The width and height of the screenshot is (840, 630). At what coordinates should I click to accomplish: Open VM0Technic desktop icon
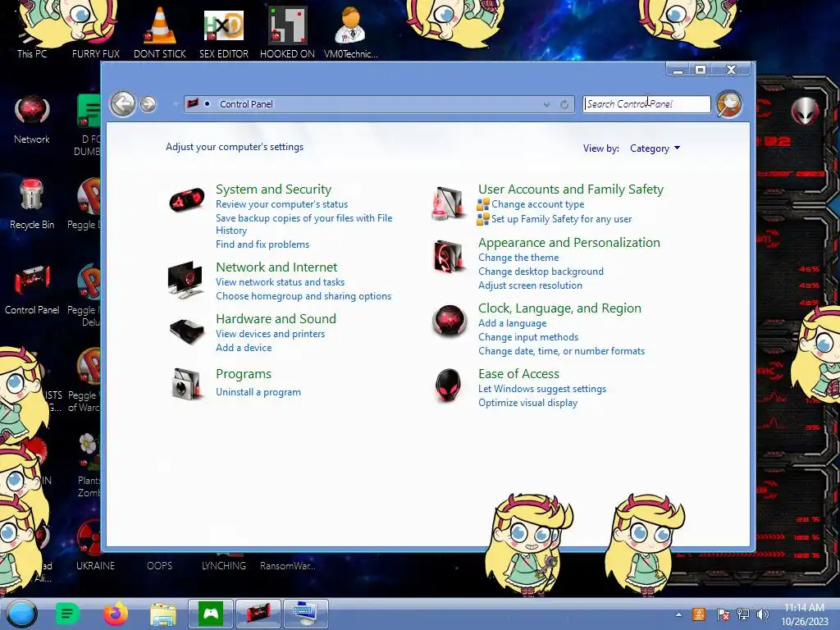[351, 33]
